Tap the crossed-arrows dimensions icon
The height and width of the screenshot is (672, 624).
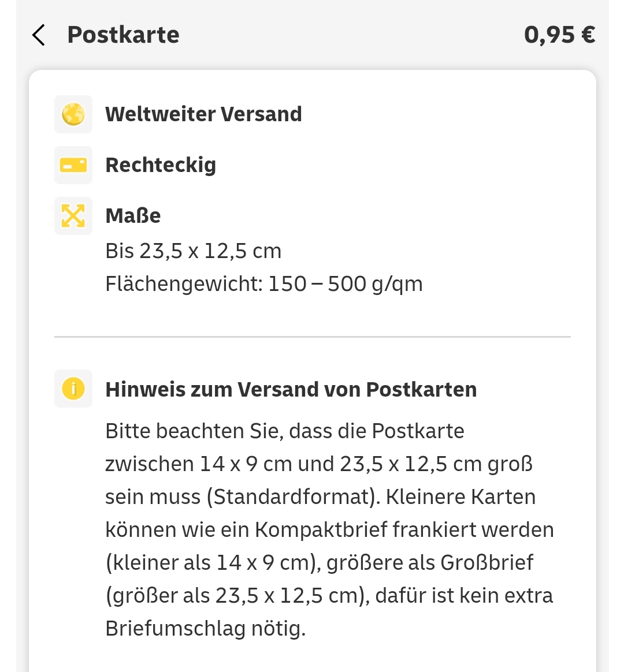tap(73, 215)
